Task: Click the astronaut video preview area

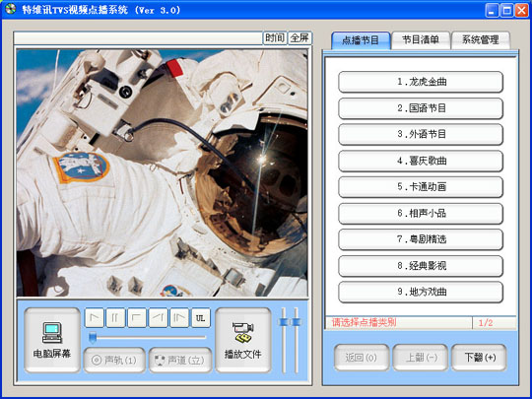Action: click(x=163, y=173)
